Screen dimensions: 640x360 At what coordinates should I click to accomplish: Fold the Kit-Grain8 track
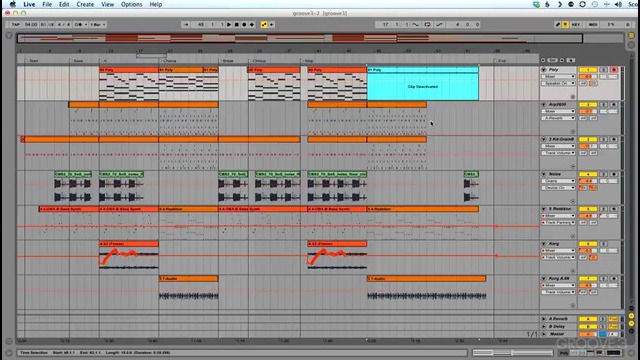point(544,139)
